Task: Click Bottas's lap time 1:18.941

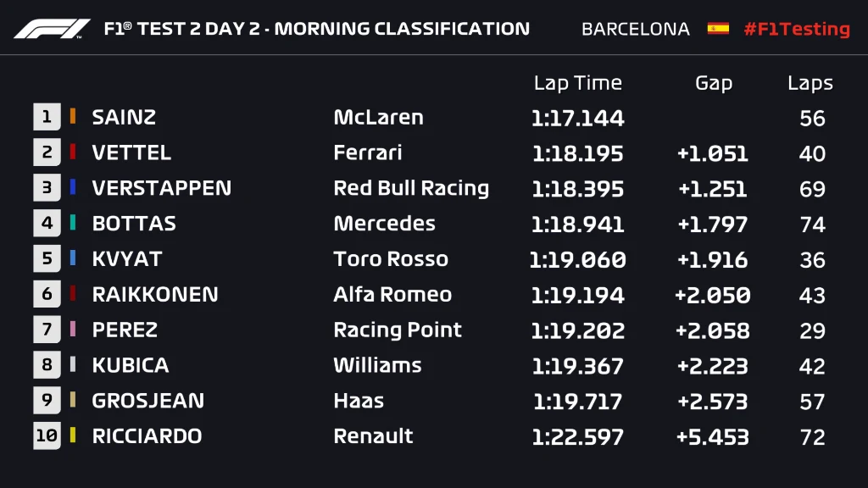Action: tap(578, 224)
